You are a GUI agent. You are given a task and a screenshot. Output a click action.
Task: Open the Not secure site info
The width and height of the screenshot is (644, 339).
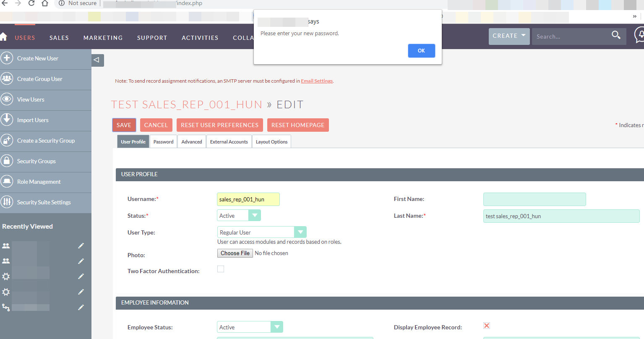coord(78,3)
